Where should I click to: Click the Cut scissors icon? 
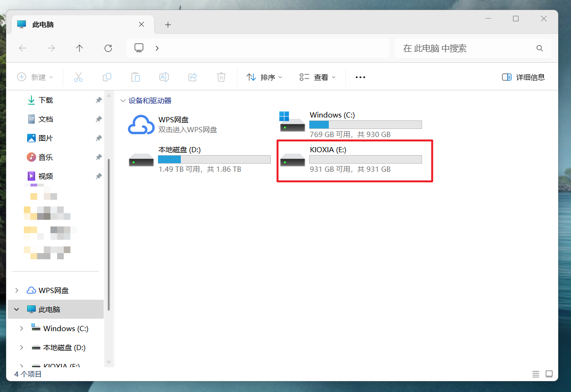point(79,77)
